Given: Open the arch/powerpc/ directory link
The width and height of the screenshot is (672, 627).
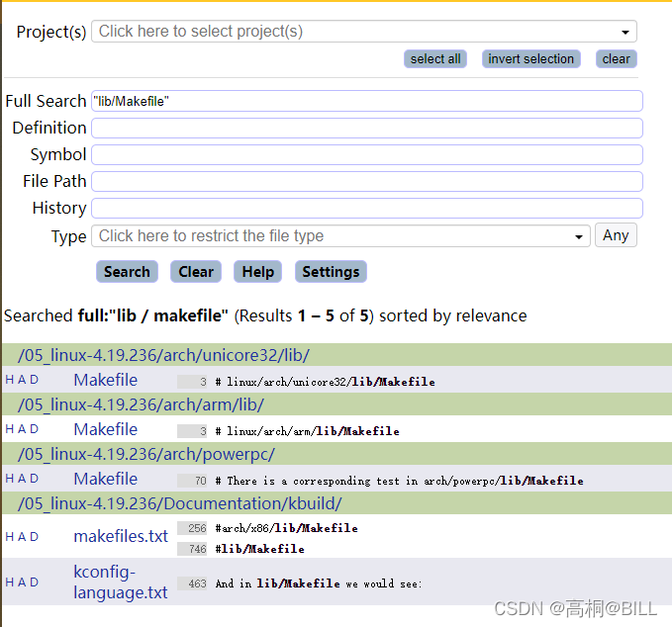Looking at the screenshot, I should click(x=146, y=454).
